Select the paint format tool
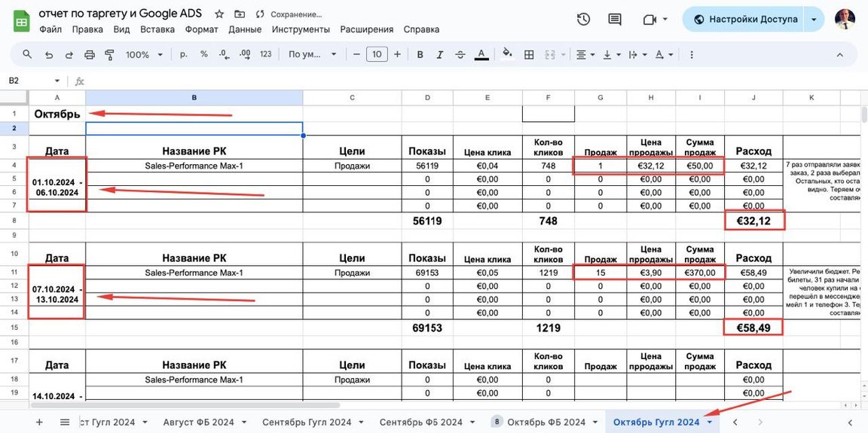 tap(109, 54)
